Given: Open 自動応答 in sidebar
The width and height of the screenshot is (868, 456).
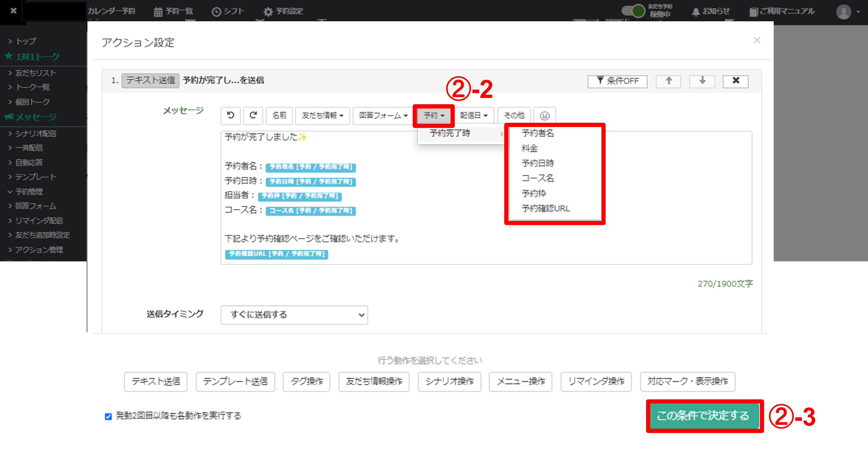Looking at the screenshot, I should pyautogui.click(x=29, y=163).
